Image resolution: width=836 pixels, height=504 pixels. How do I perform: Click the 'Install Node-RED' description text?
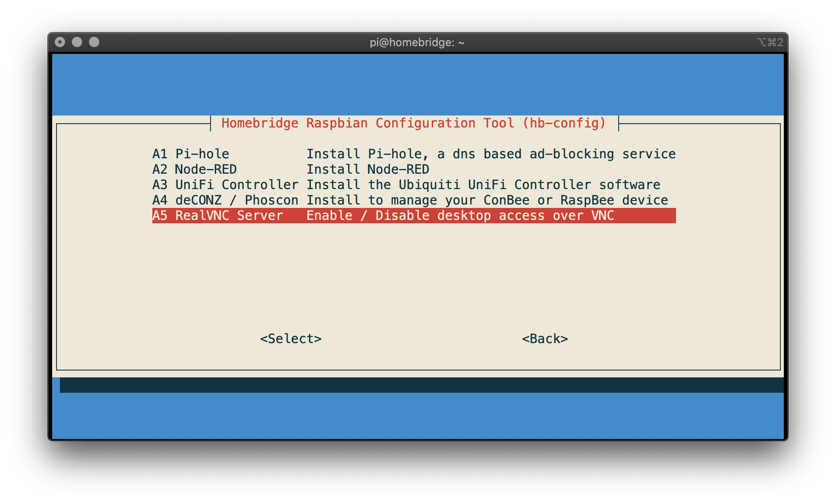368,169
